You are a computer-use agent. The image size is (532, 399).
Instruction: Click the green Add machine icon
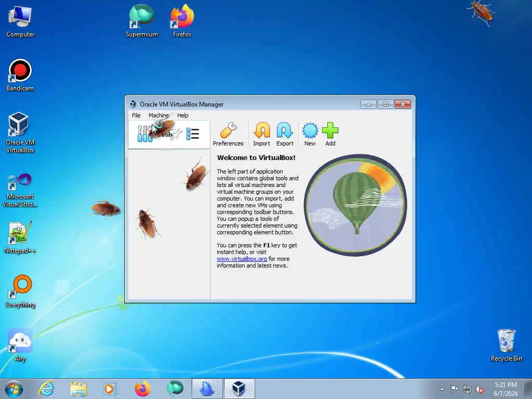coord(330,135)
